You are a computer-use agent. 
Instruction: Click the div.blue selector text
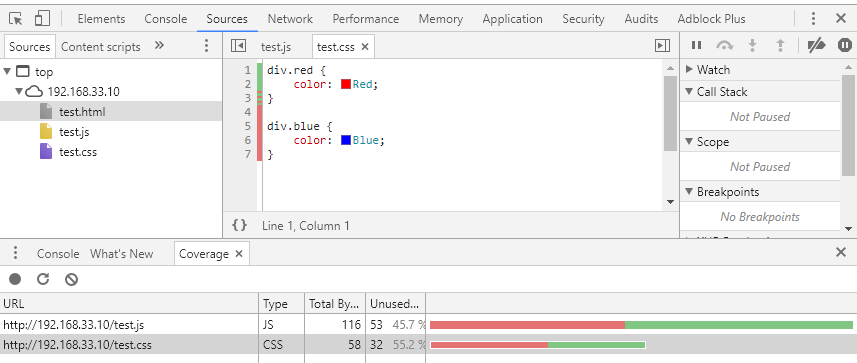294,126
